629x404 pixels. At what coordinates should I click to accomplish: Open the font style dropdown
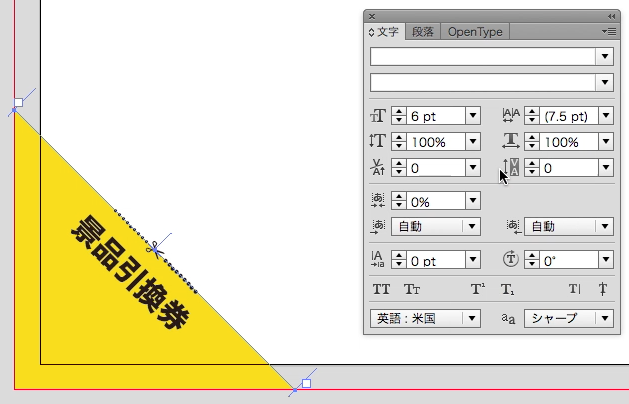[605, 83]
